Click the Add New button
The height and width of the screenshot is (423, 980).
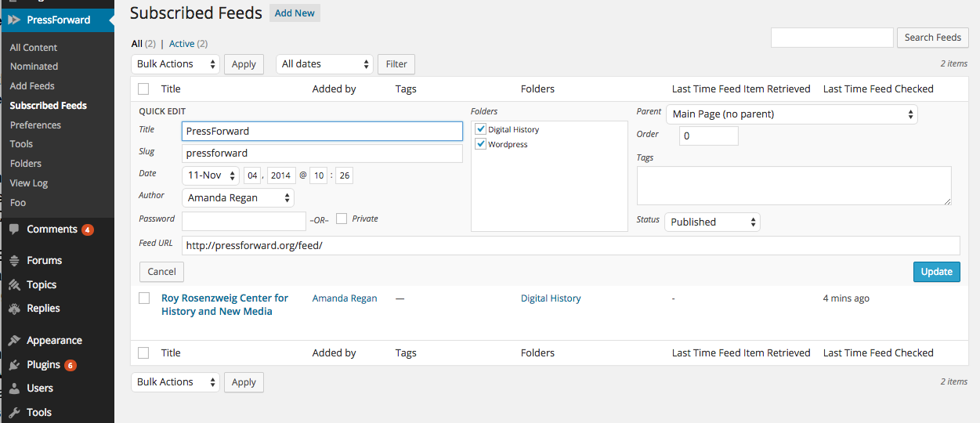click(295, 13)
